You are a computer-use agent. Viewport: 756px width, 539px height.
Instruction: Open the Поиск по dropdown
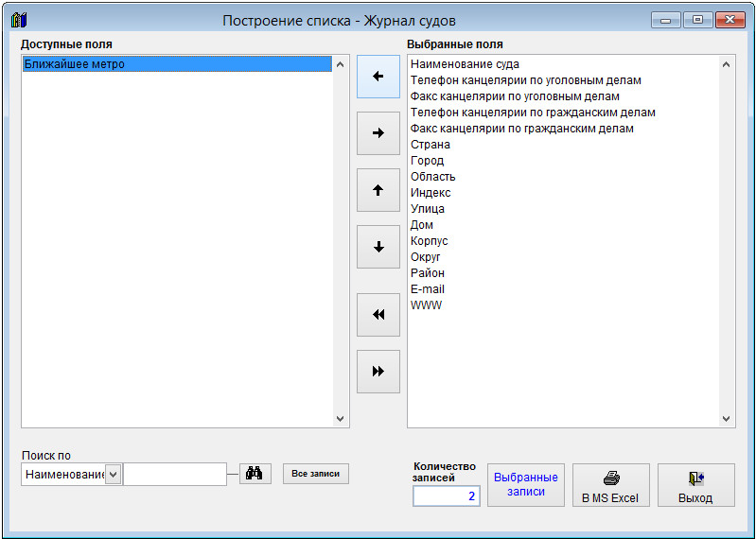point(114,475)
